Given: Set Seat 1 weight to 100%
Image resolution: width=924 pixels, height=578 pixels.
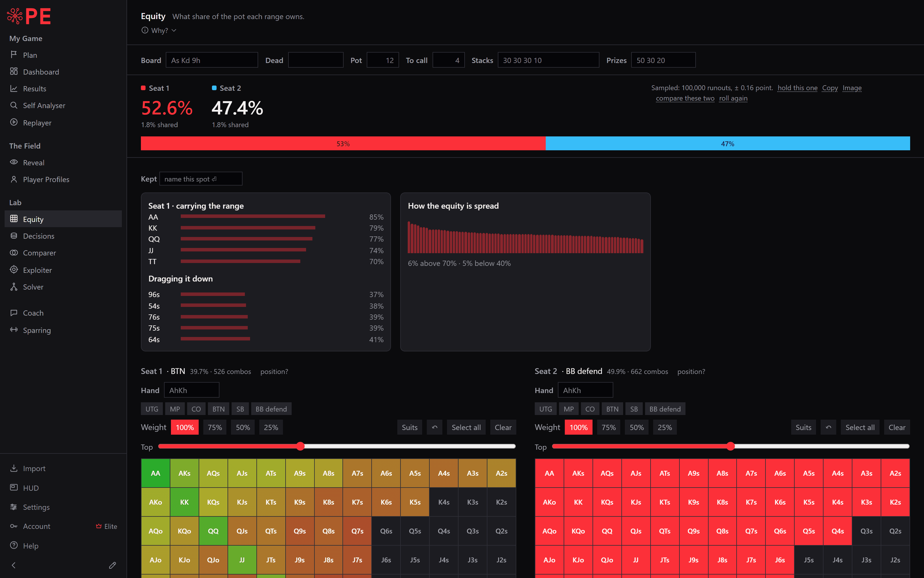Looking at the screenshot, I should [185, 427].
